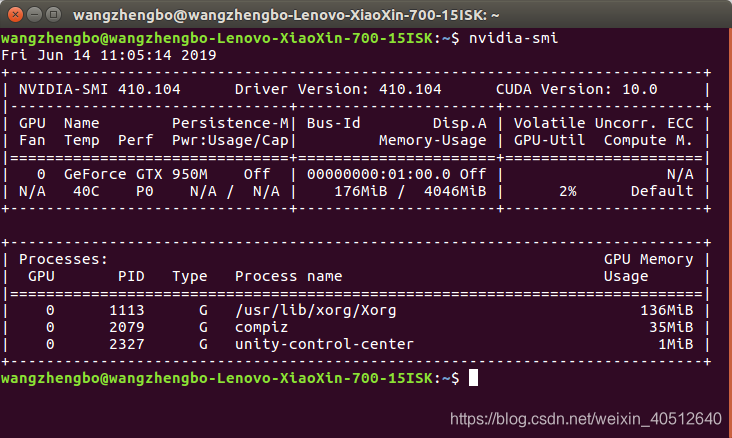Click the 2% GPU-Util value
Screen dimensions: 732x438
[x=568, y=191]
